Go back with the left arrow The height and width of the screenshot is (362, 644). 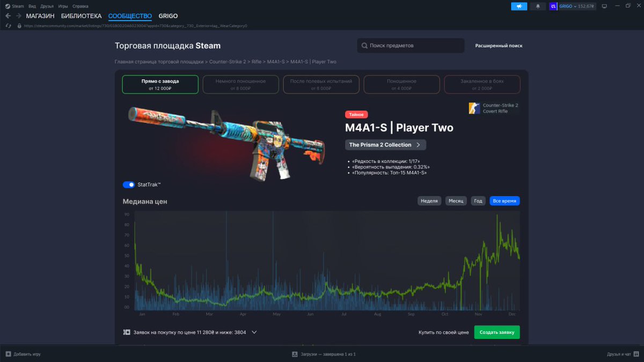click(x=8, y=16)
